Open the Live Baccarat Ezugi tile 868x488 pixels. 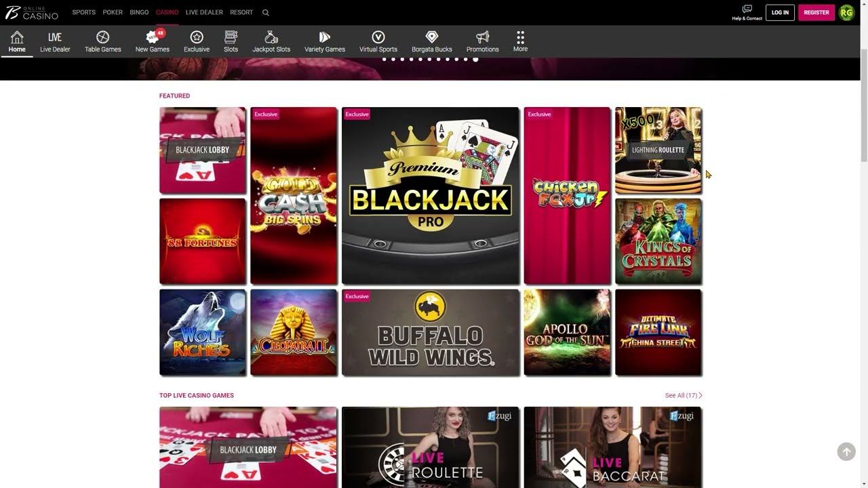613,447
